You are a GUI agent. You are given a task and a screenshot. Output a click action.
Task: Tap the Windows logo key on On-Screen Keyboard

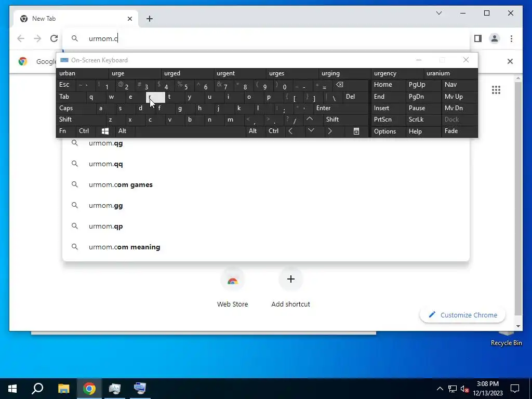pyautogui.click(x=105, y=131)
